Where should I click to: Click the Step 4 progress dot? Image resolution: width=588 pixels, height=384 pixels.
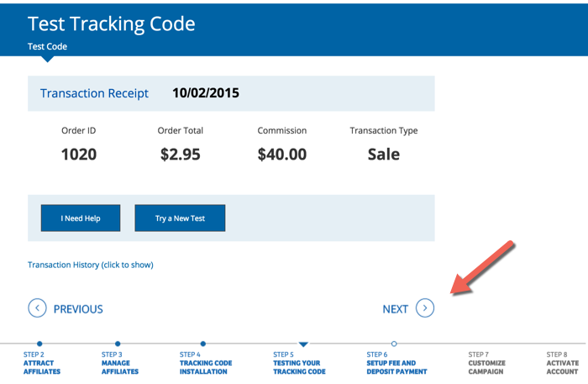coord(203,344)
